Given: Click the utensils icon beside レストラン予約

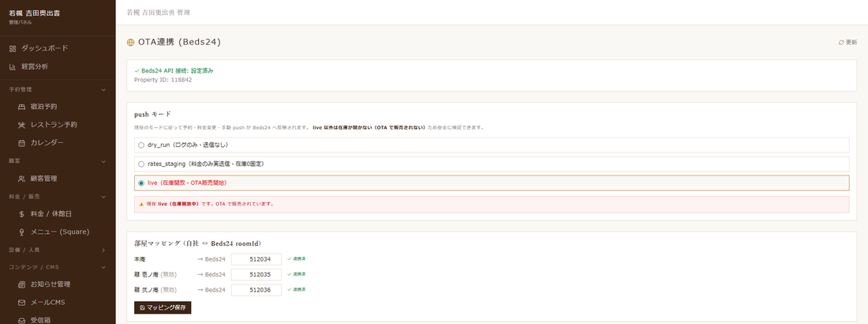Looking at the screenshot, I should tap(21, 125).
